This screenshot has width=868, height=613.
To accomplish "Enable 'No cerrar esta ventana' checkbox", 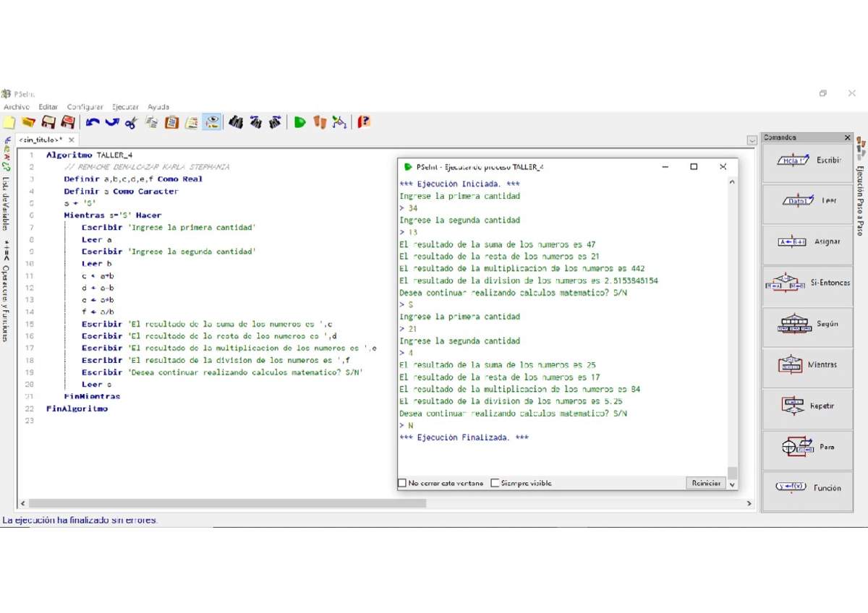I will (x=403, y=483).
